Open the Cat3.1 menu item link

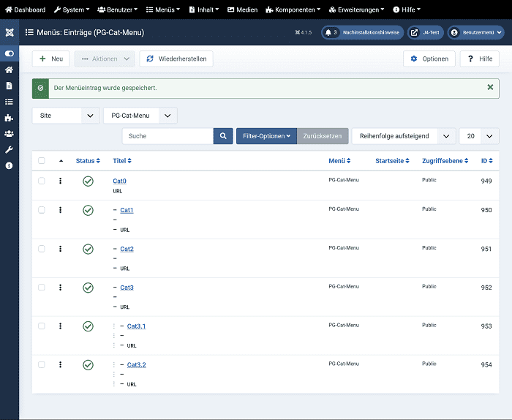pos(136,326)
